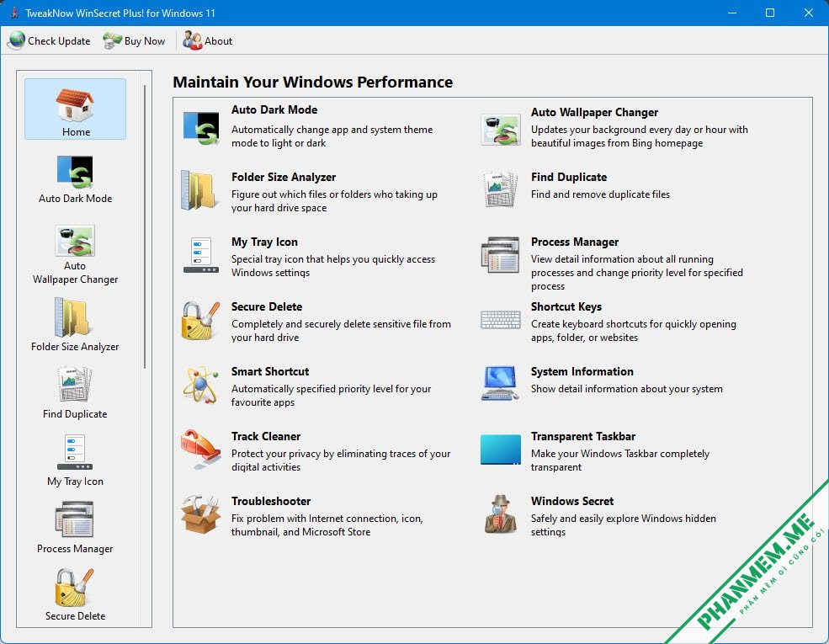Click the Find Duplicate main panel icon

point(501,189)
